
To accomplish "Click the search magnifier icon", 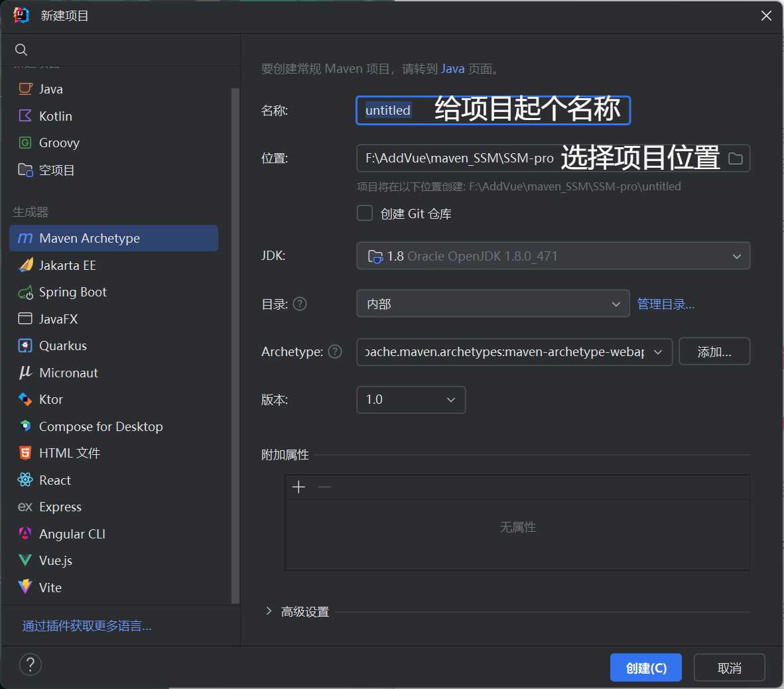I will (x=21, y=50).
